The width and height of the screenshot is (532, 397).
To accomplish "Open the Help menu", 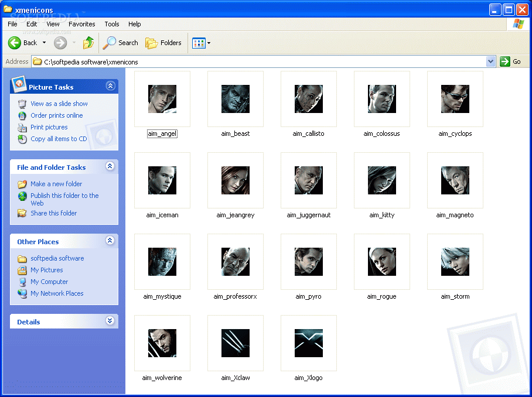I will coord(134,24).
